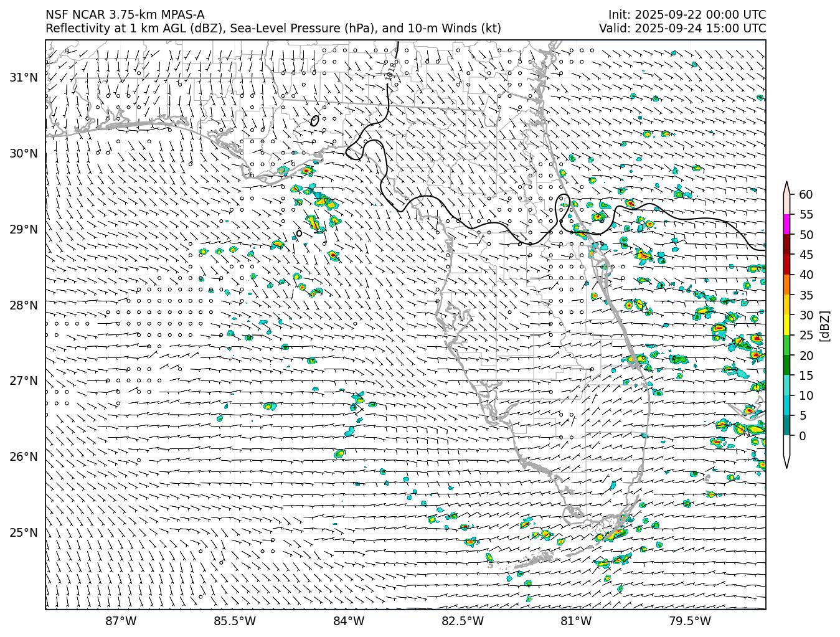
Task: Click the pale pink 55–60 dBZ colorbar segment
Action: (x=786, y=204)
